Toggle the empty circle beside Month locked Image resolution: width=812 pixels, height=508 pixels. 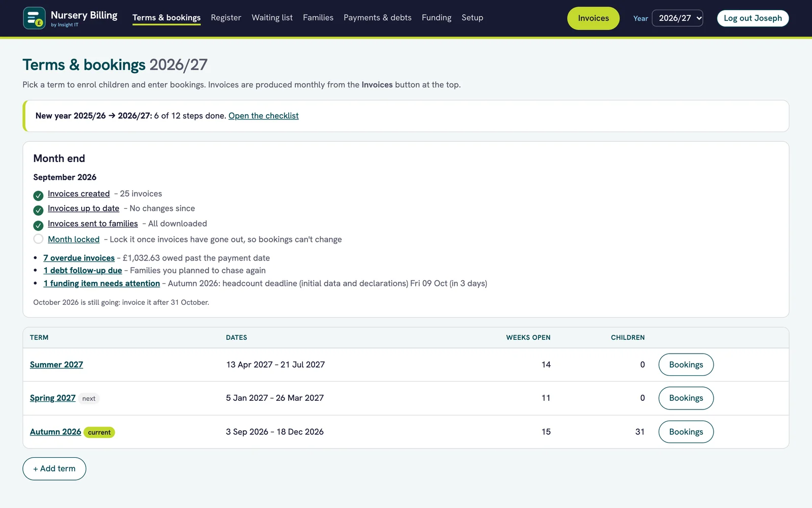(38, 239)
